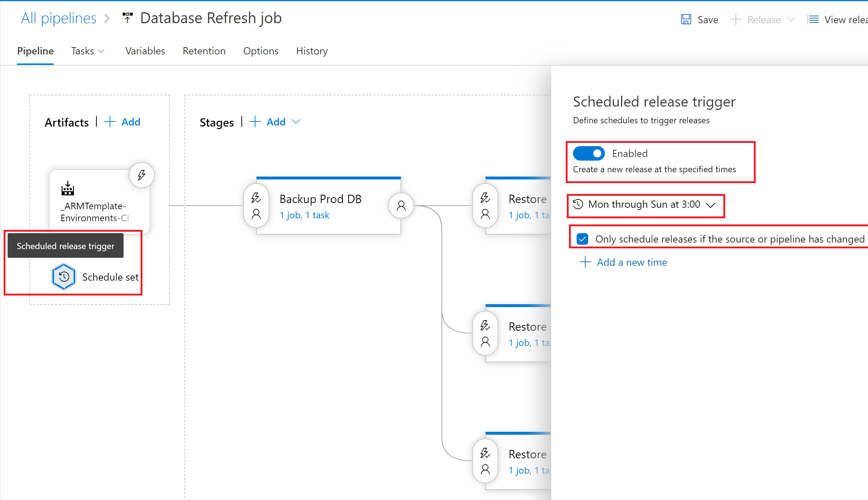
Task: Click the Save disk icon
Action: (686, 20)
